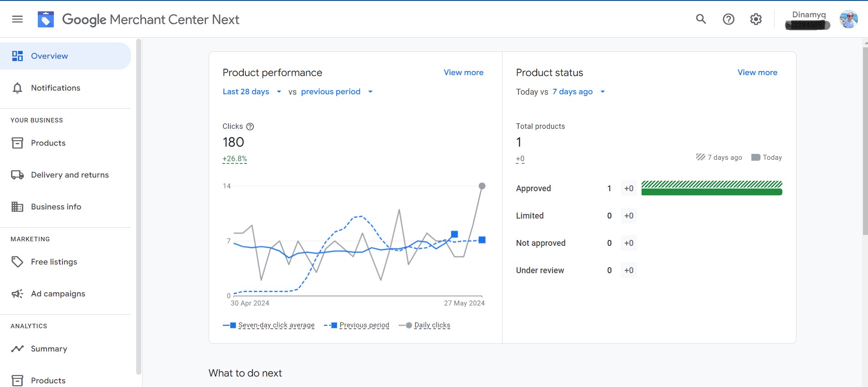Image resolution: width=868 pixels, height=387 pixels.
Task: Click the Summary trend line icon
Action: click(17, 349)
